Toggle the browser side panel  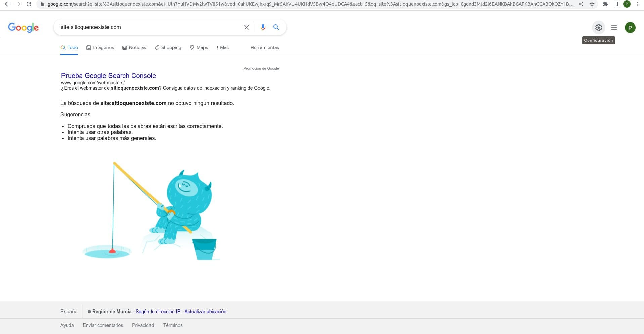616,4
